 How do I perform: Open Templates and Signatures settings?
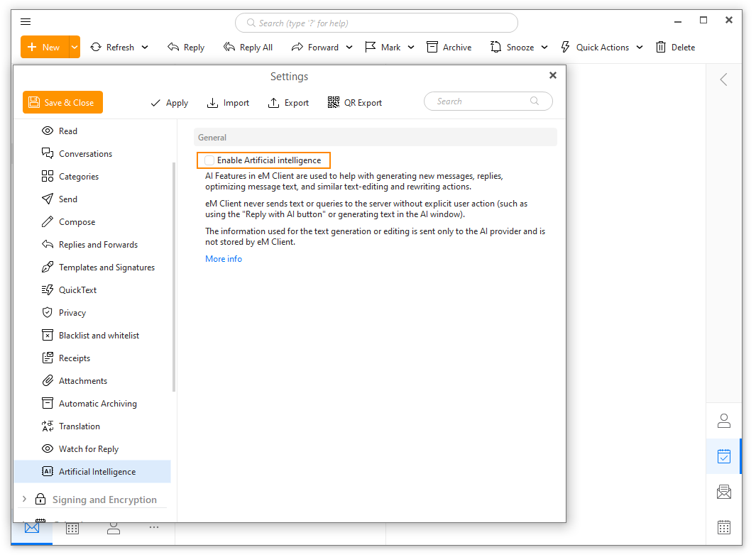point(92,267)
